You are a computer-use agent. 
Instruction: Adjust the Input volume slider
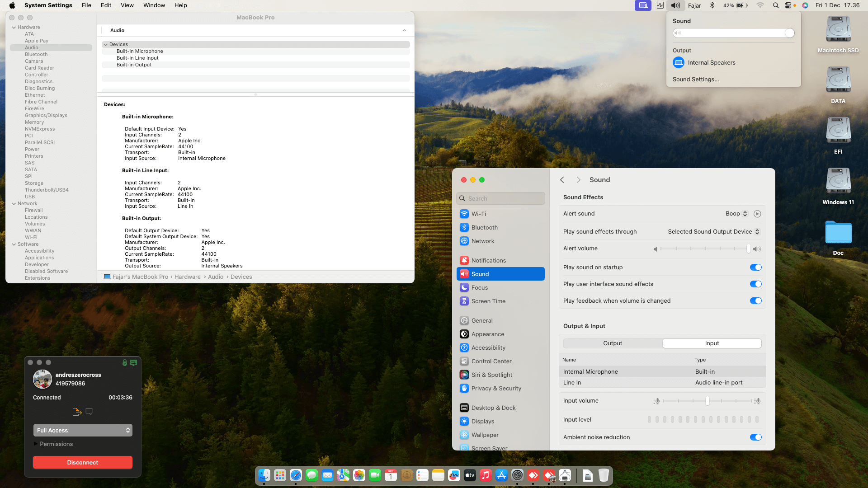(708, 401)
